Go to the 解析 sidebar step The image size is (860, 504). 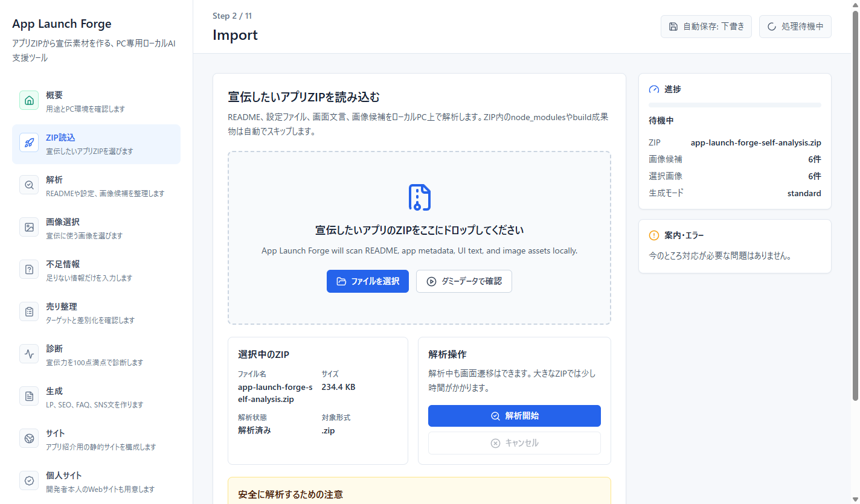(x=96, y=187)
